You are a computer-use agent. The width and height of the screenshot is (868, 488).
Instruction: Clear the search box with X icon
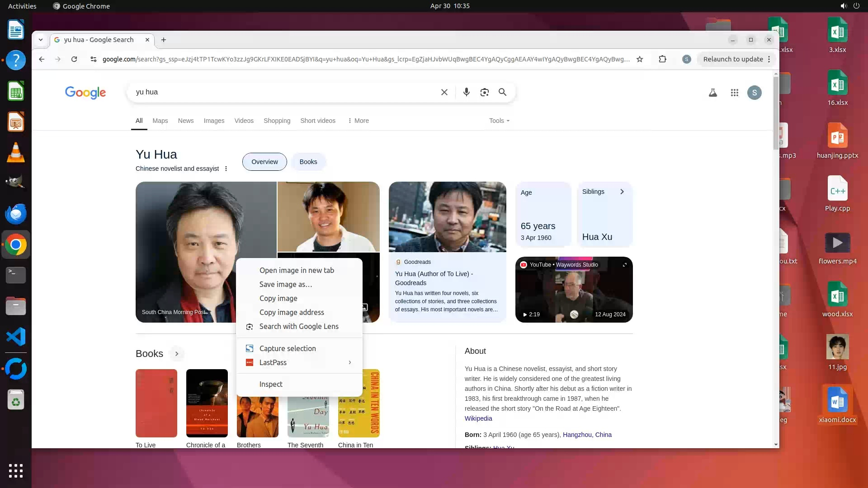pos(444,92)
